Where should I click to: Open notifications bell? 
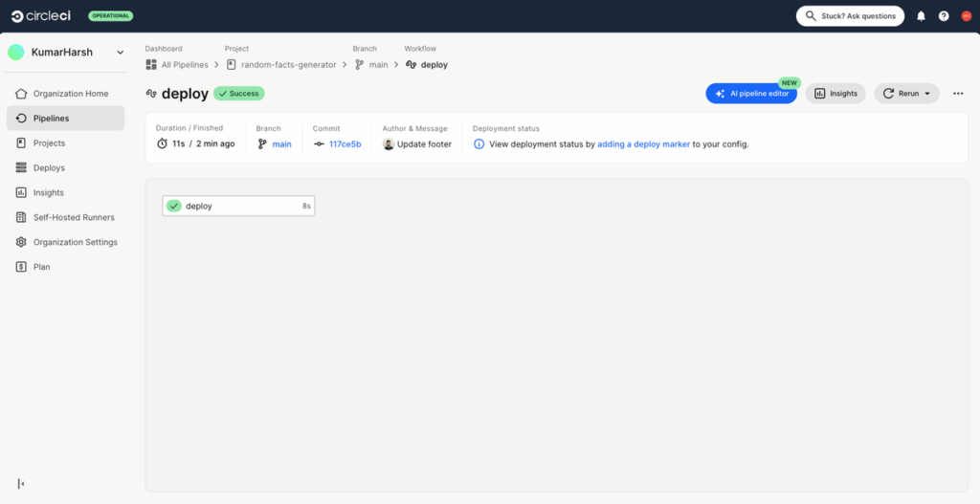point(921,16)
